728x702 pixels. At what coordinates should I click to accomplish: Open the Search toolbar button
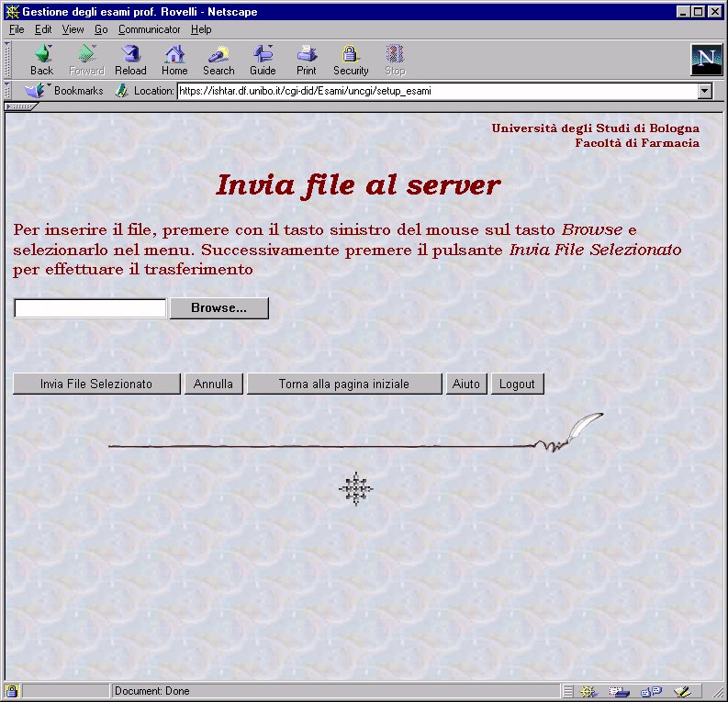coord(218,61)
